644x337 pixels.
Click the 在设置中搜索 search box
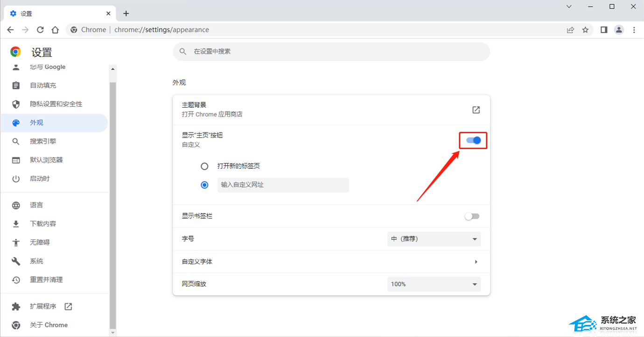tap(331, 52)
